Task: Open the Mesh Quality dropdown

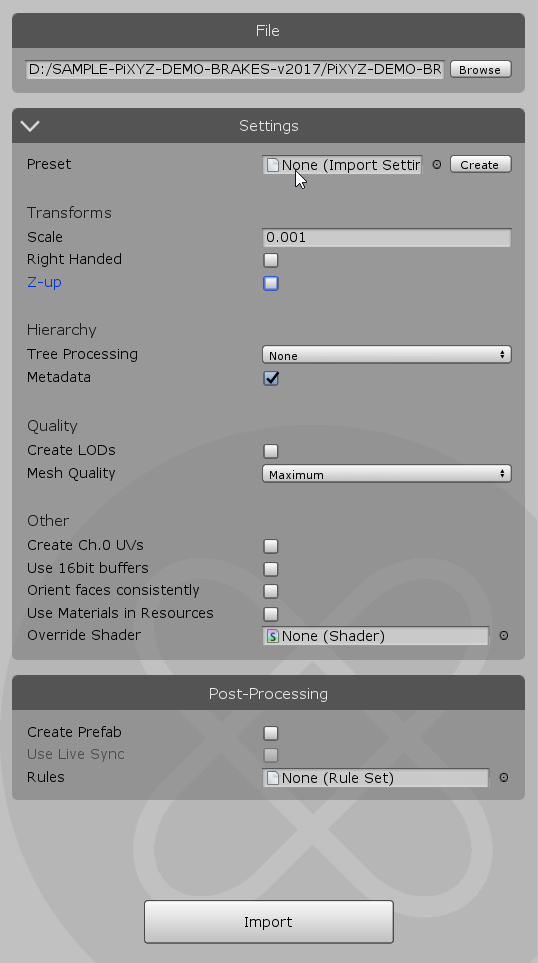Action: (387, 474)
